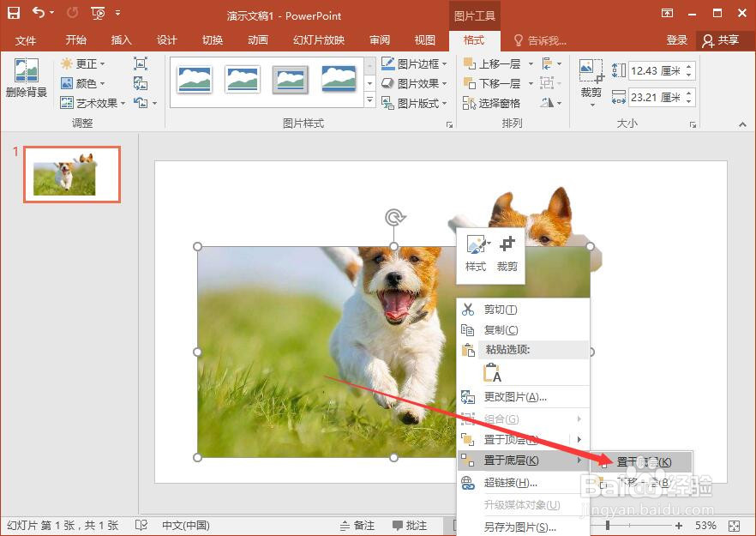Switch to the 设计 ribbon tab
The height and width of the screenshot is (536, 756).
pos(167,40)
